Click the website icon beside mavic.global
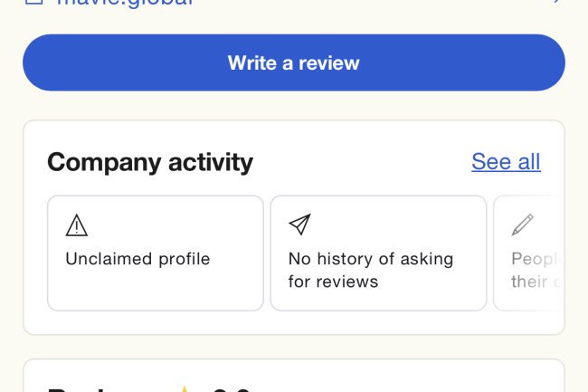Viewport: 588px width, 392px height. [33, 3]
